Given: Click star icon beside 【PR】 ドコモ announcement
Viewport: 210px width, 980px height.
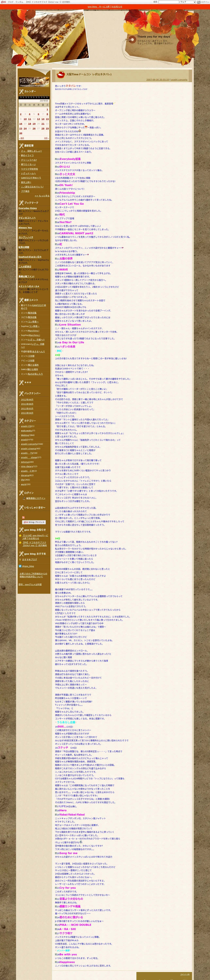Looking at the screenshot, I should pyautogui.click(x=20, y=542).
